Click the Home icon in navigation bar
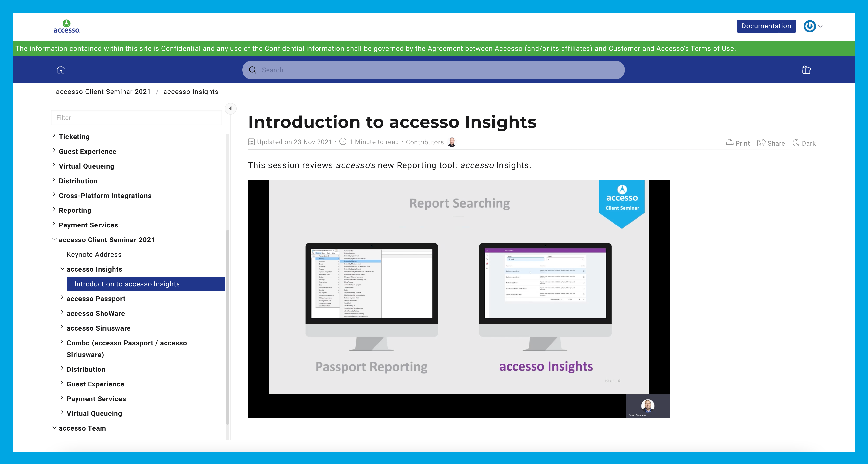 coord(60,70)
